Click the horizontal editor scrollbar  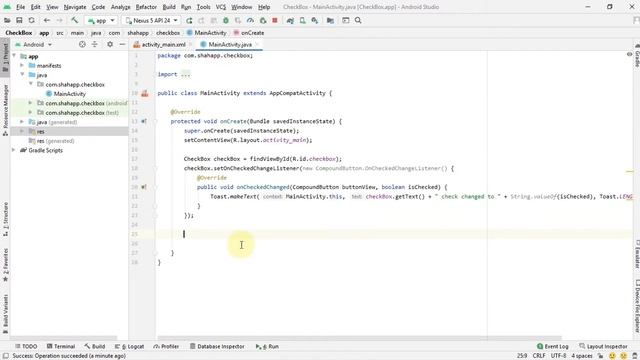(x=359, y=338)
